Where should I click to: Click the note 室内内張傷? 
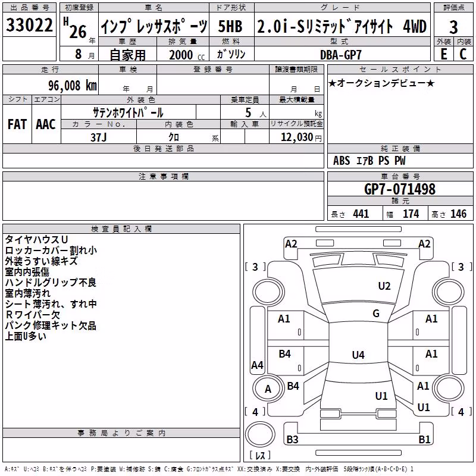click(x=27, y=272)
